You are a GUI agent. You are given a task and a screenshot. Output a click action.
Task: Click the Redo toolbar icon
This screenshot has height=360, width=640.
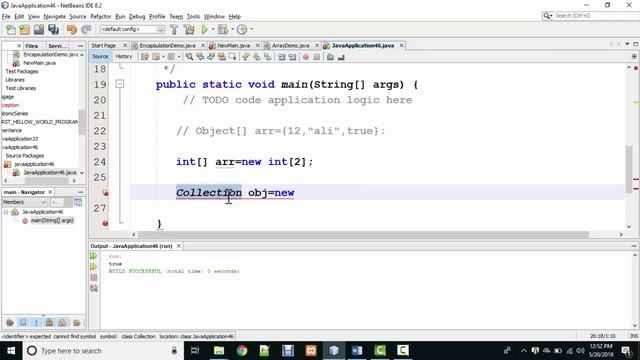pos(86,29)
